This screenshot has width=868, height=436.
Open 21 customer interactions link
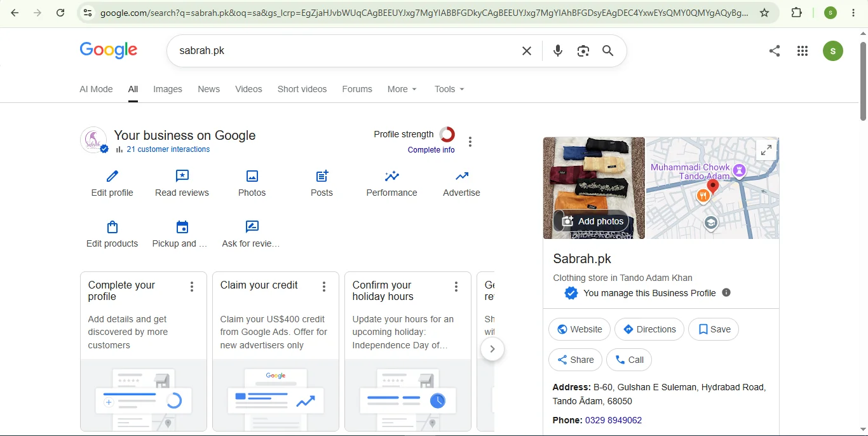point(168,149)
